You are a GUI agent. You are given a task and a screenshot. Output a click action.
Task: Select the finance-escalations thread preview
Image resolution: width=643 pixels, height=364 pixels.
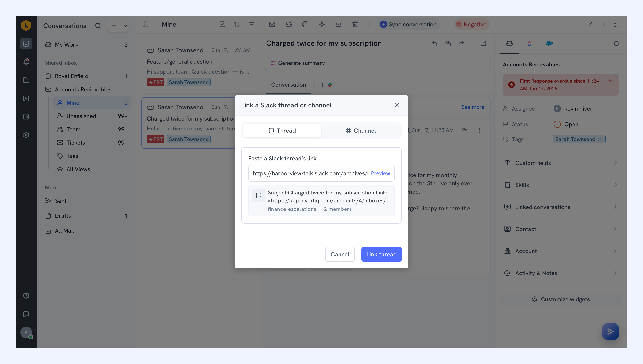(321, 200)
